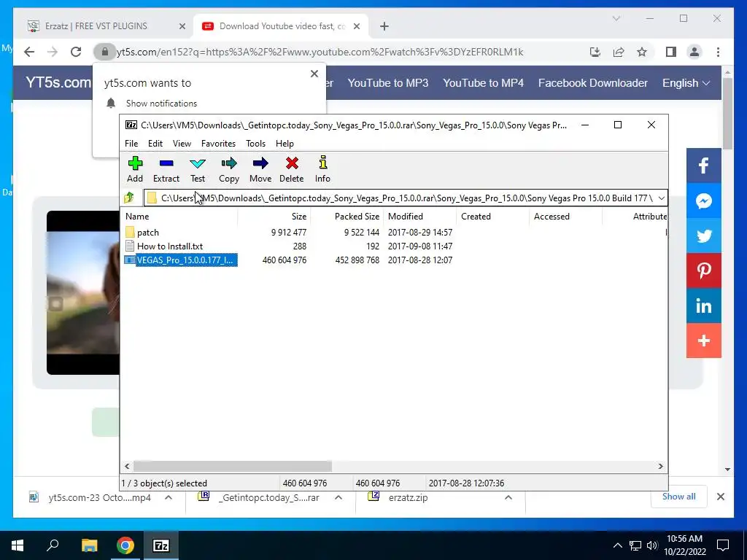Select the Move toolbar icon in 7-Zip
747x560 pixels.
click(260, 169)
